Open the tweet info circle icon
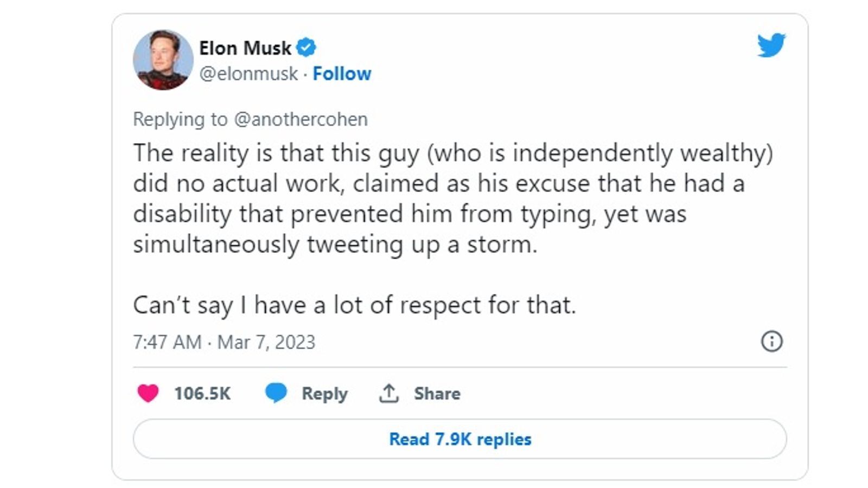 click(x=771, y=342)
